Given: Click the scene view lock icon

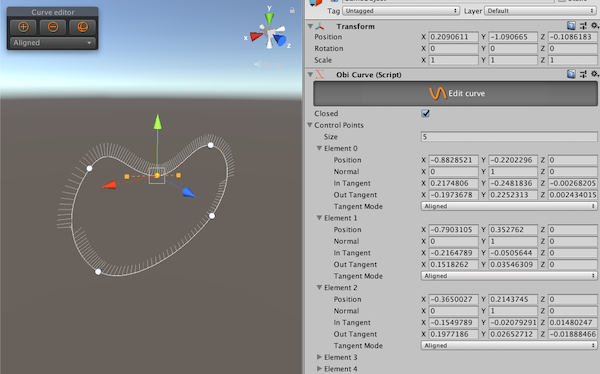Looking at the screenshot, I should [292, 10].
